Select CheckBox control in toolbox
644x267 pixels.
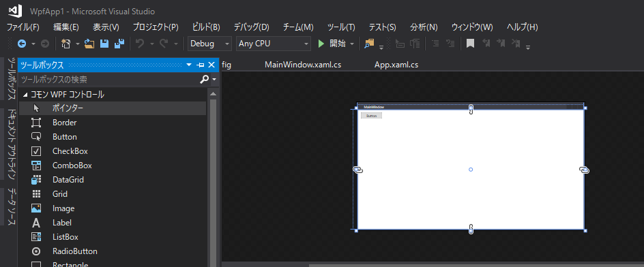tap(112, 151)
